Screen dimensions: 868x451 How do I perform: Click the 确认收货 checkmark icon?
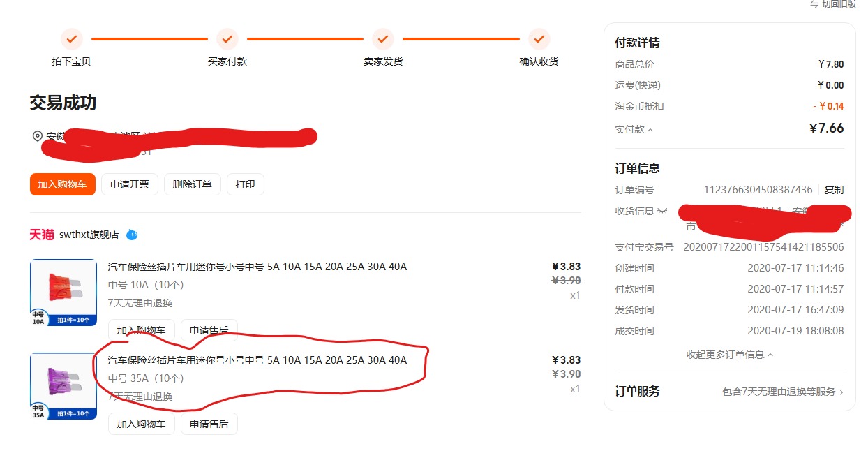(x=538, y=39)
